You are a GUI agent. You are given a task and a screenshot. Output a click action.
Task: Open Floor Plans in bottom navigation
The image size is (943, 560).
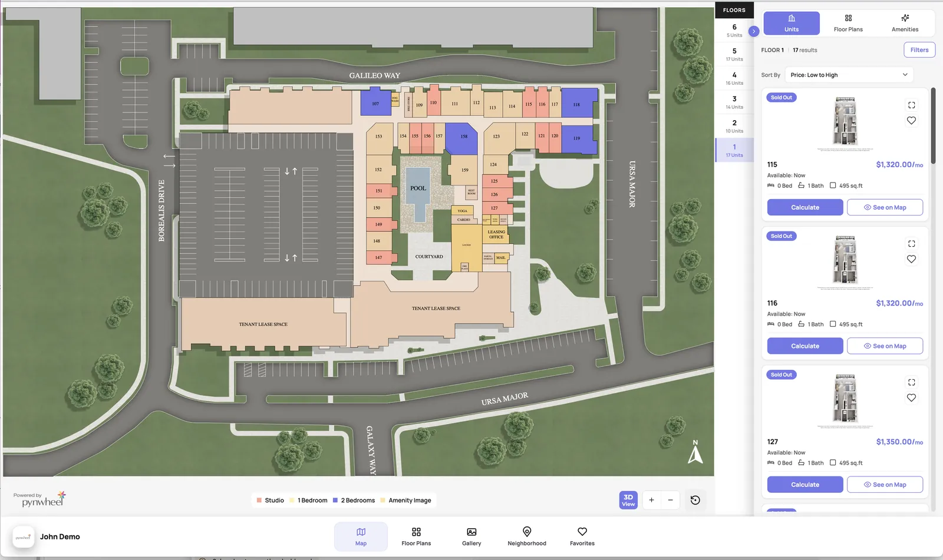(416, 536)
